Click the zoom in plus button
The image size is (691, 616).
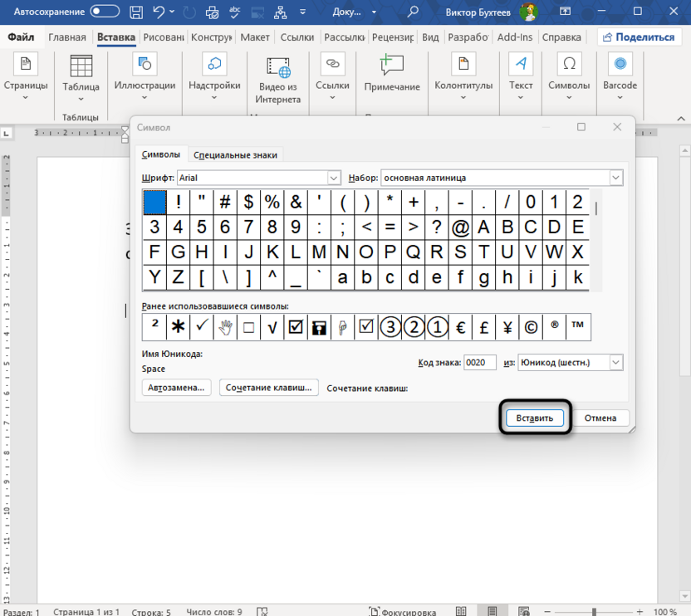click(640, 612)
